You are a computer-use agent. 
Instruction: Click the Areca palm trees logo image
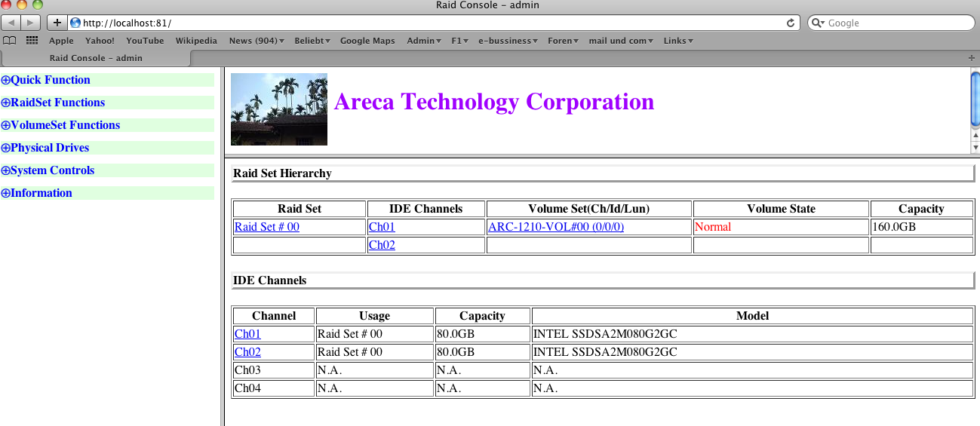tap(279, 109)
